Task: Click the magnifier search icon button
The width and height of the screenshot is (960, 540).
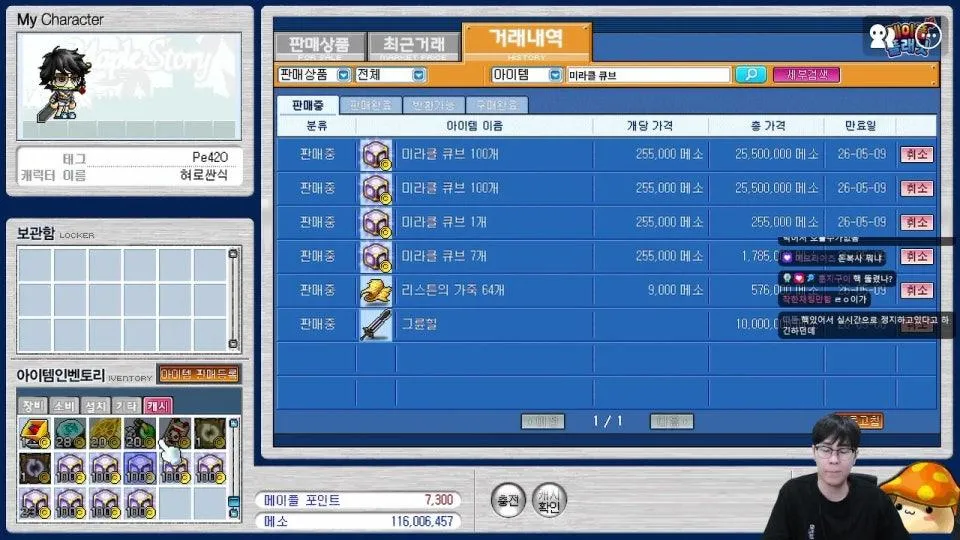Action: tap(750, 75)
